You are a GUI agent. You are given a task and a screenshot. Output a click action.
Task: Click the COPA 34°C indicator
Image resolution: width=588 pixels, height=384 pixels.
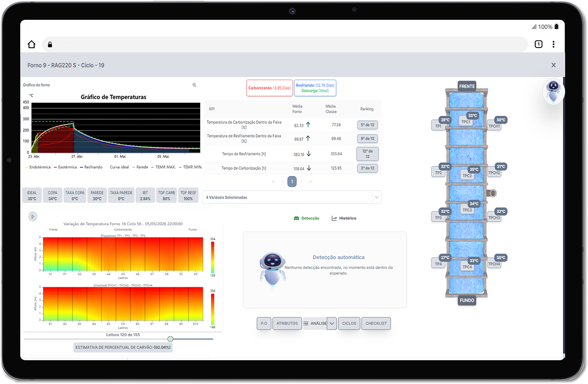click(x=53, y=196)
